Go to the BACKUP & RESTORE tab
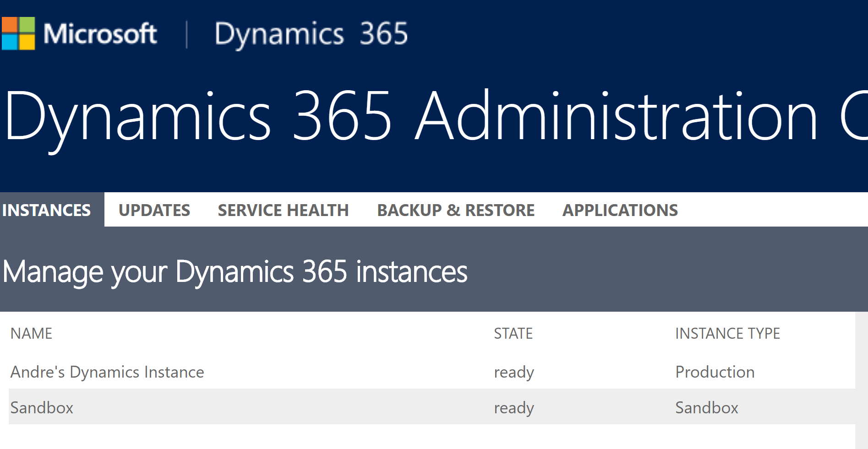 455,210
